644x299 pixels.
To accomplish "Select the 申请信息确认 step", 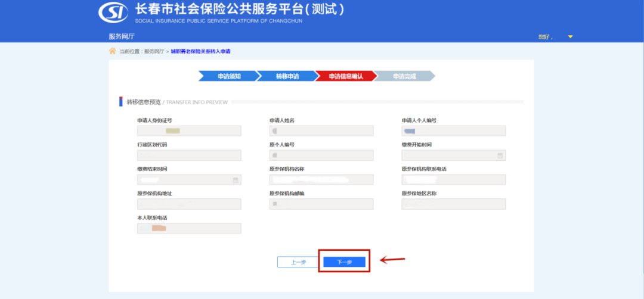I will [345, 76].
